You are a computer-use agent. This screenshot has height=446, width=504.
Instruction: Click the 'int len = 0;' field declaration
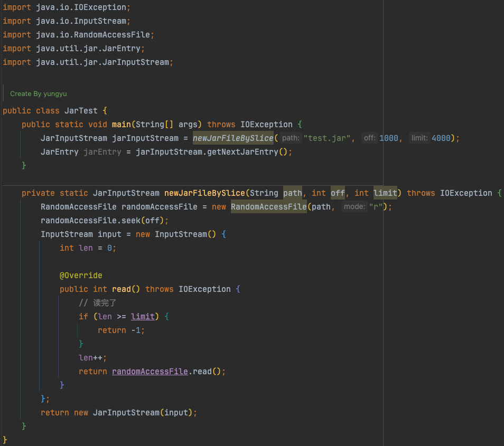(88, 248)
